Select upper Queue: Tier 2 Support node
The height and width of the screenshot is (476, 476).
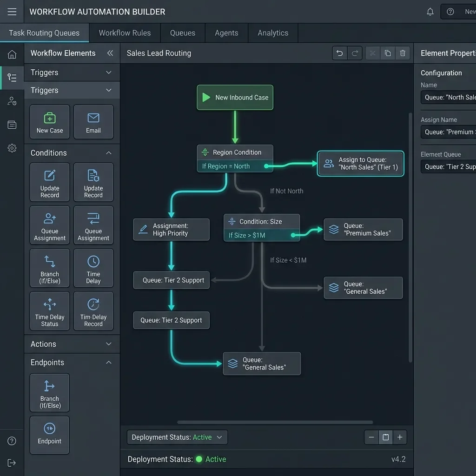click(x=171, y=280)
